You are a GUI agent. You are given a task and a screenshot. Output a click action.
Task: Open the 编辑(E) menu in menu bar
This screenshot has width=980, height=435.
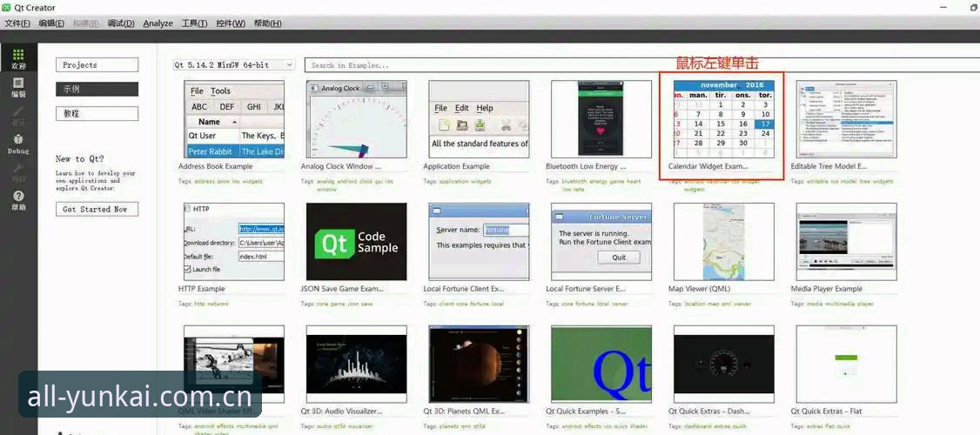click(x=51, y=23)
